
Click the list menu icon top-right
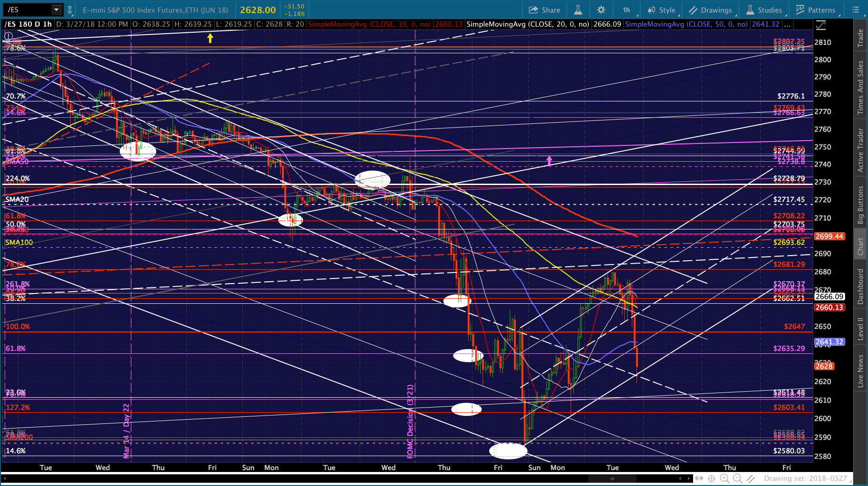point(856,10)
